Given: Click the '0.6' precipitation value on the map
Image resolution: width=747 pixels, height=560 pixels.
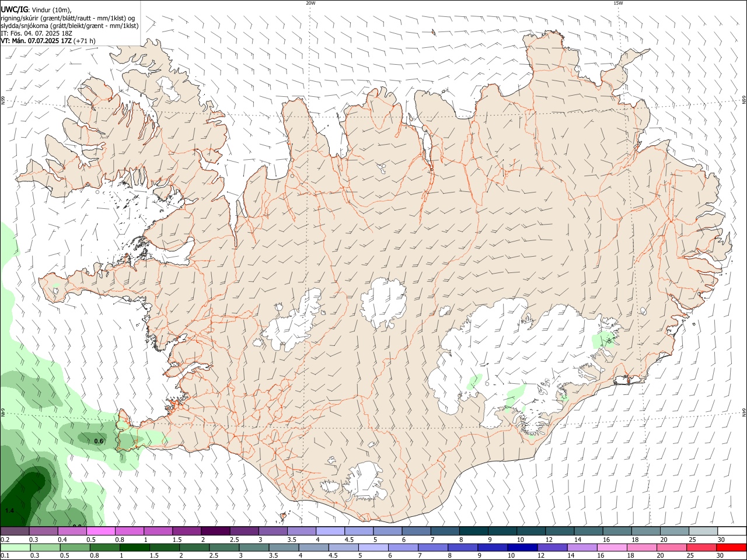Looking at the screenshot, I should point(99,441).
